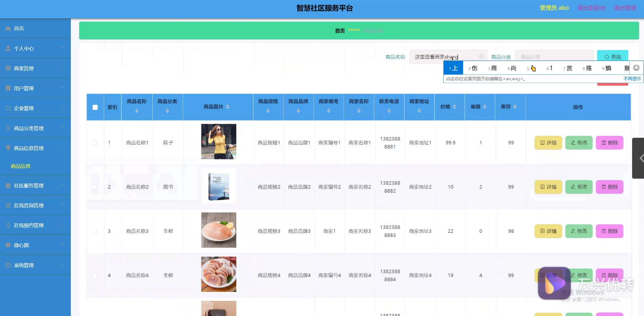Click the icon beside 微心愿
The image size is (644, 316).
point(8,245)
